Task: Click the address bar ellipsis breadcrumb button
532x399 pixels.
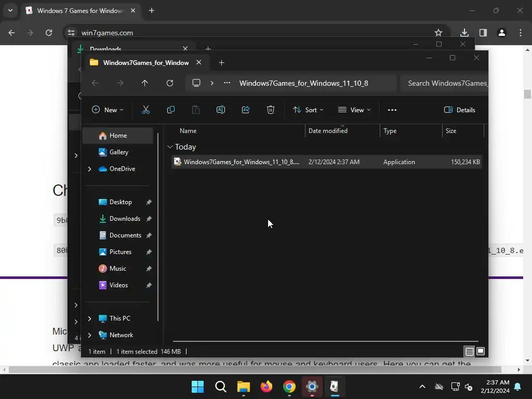Action: coord(227,83)
